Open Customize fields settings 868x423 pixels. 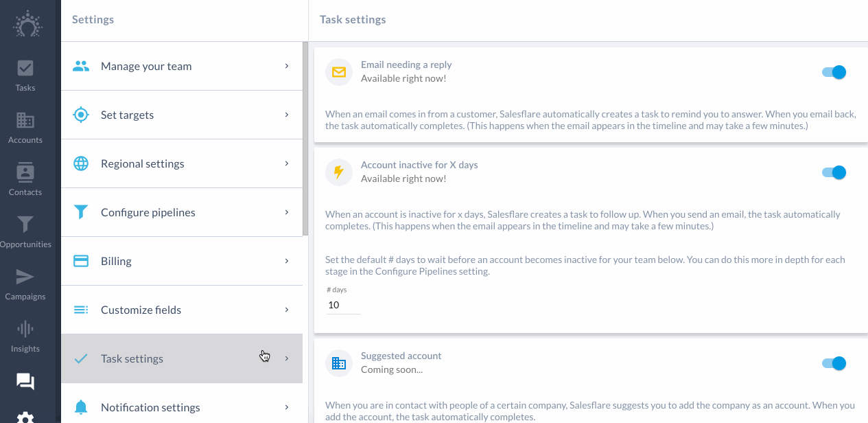click(182, 310)
